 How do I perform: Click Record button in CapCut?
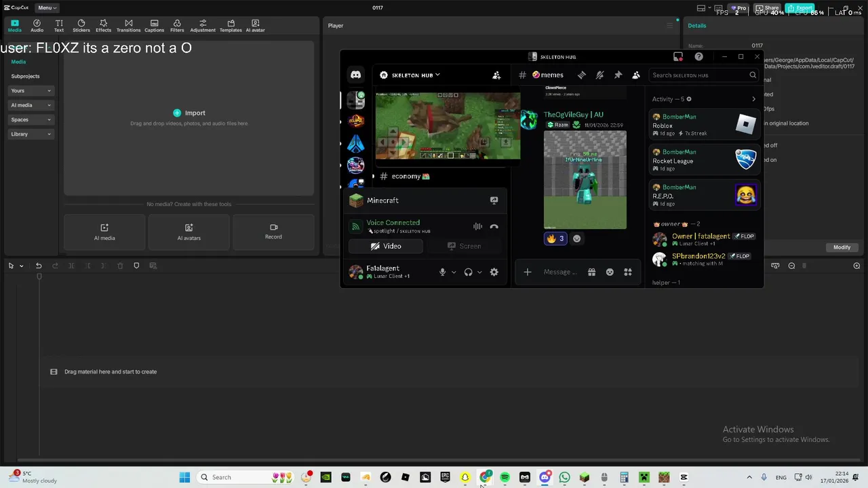coord(273,232)
